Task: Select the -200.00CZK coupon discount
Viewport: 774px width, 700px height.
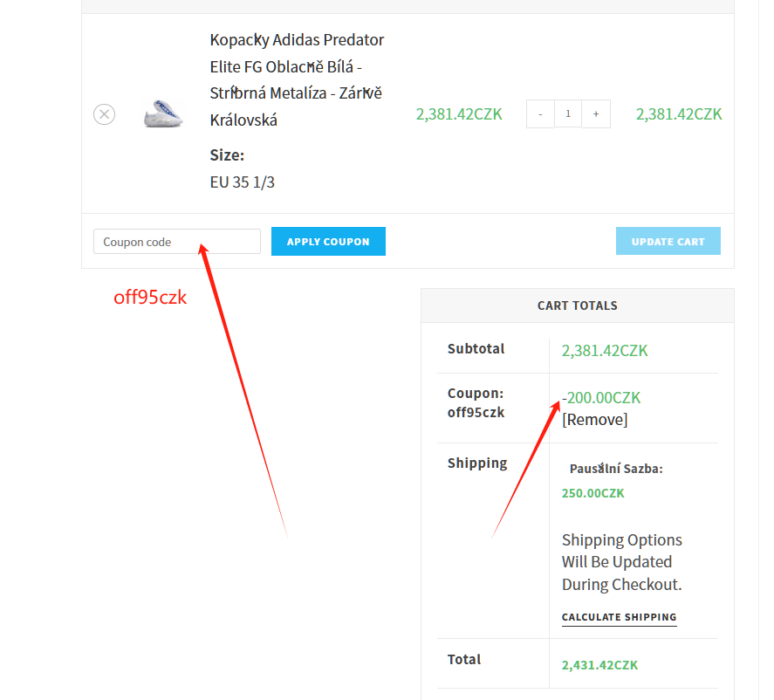Action: tap(600, 398)
